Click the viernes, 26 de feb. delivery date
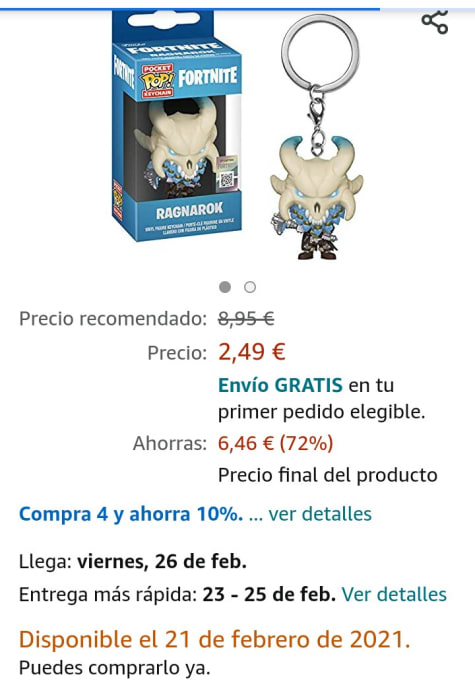475x683 pixels. tap(162, 561)
